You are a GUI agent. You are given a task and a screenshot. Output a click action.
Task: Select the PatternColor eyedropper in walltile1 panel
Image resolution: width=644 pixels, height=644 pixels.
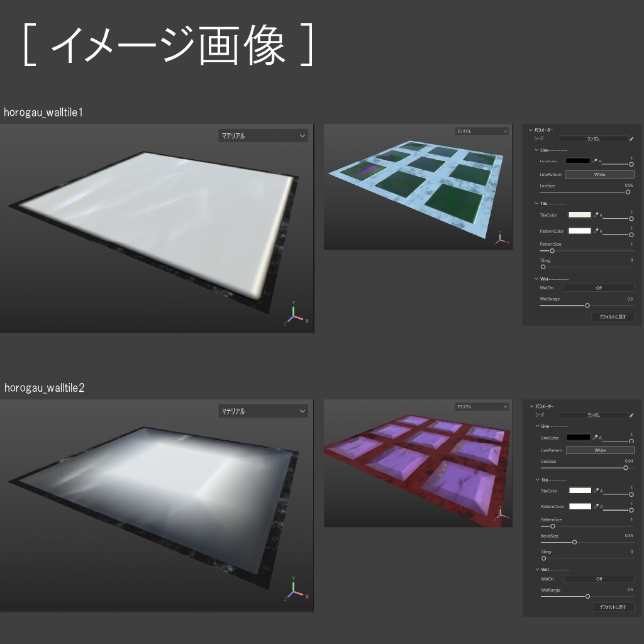(x=596, y=231)
